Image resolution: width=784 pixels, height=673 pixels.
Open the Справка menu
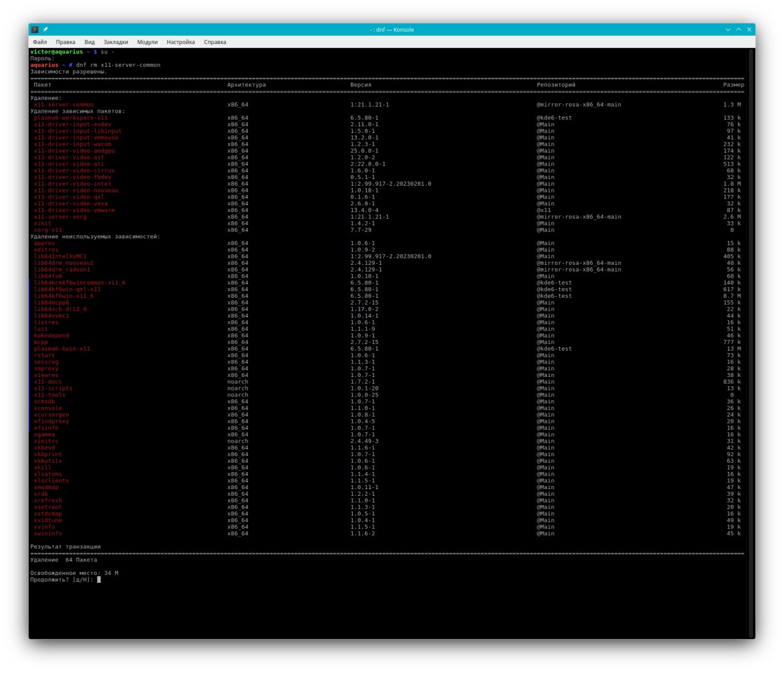point(215,42)
